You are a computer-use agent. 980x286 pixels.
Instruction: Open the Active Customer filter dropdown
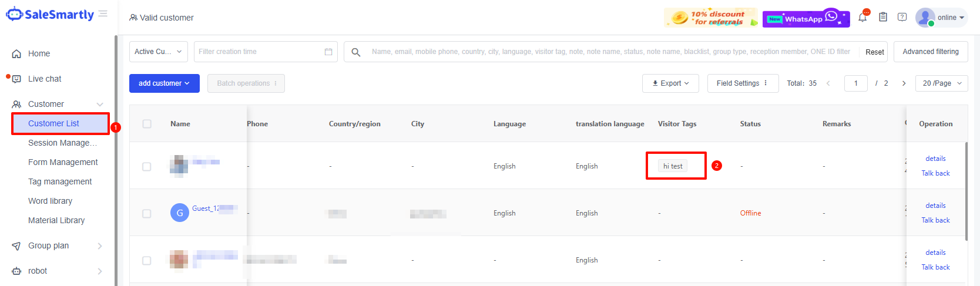pyautogui.click(x=159, y=52)
